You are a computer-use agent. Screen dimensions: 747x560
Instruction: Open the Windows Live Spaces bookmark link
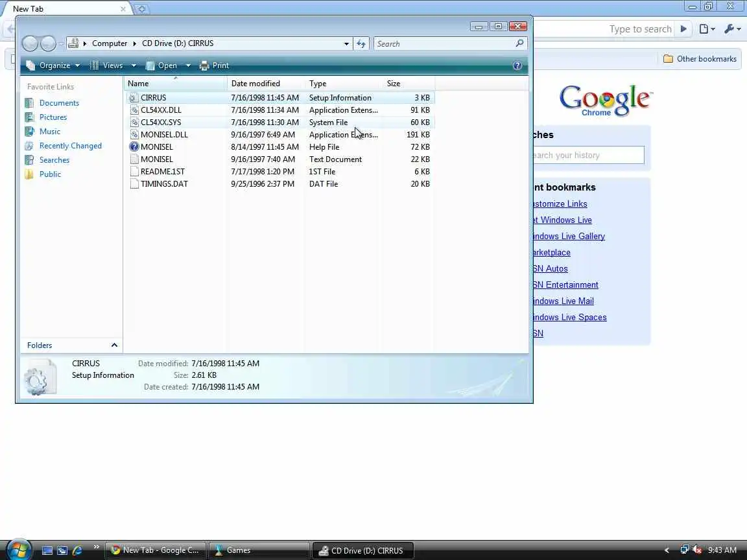[569, 317]
